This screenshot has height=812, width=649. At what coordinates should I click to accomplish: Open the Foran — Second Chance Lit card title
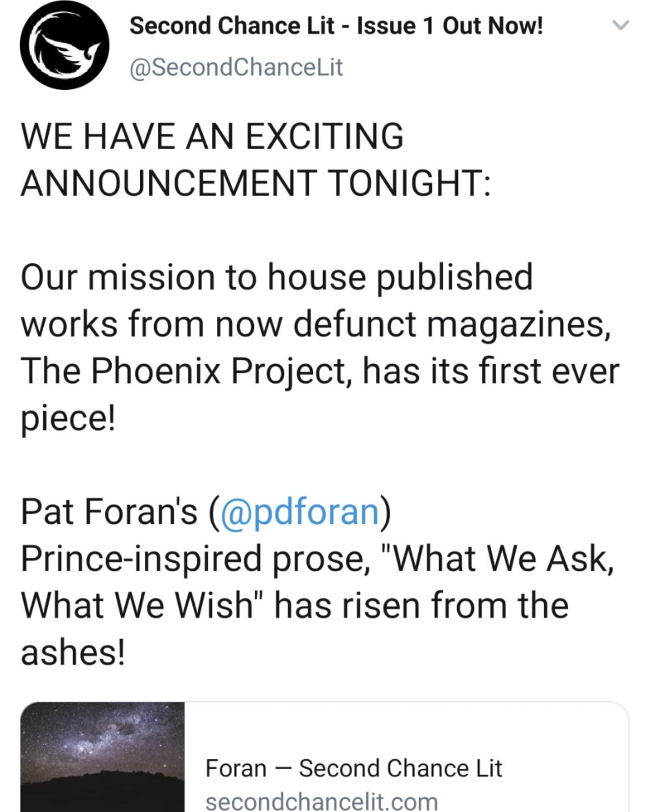pos(354,768)
